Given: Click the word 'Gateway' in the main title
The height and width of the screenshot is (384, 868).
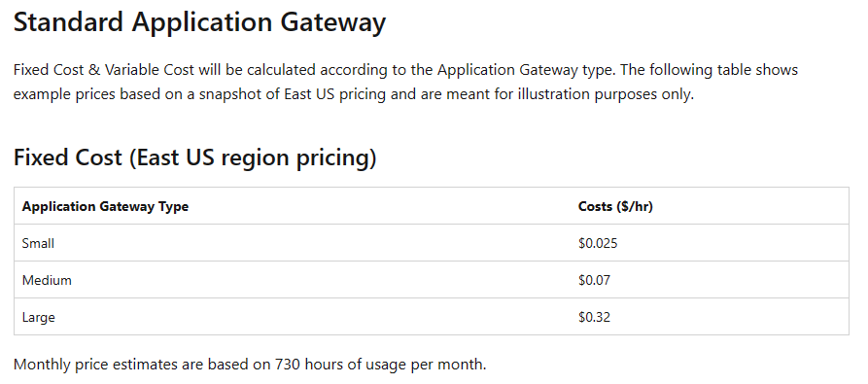Looking at the screenshot, I should tap(333, 23).
